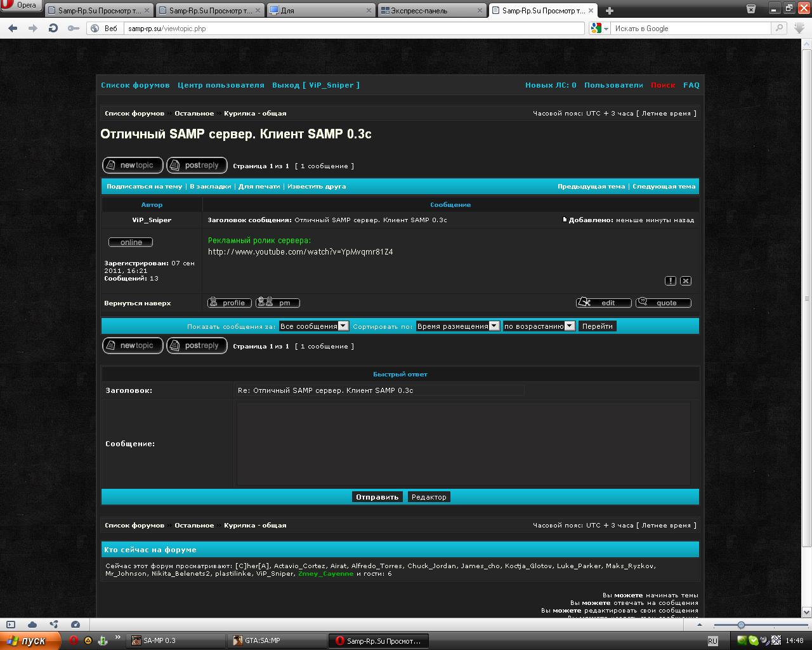Open the password wand key icon

tap(74, 29)
